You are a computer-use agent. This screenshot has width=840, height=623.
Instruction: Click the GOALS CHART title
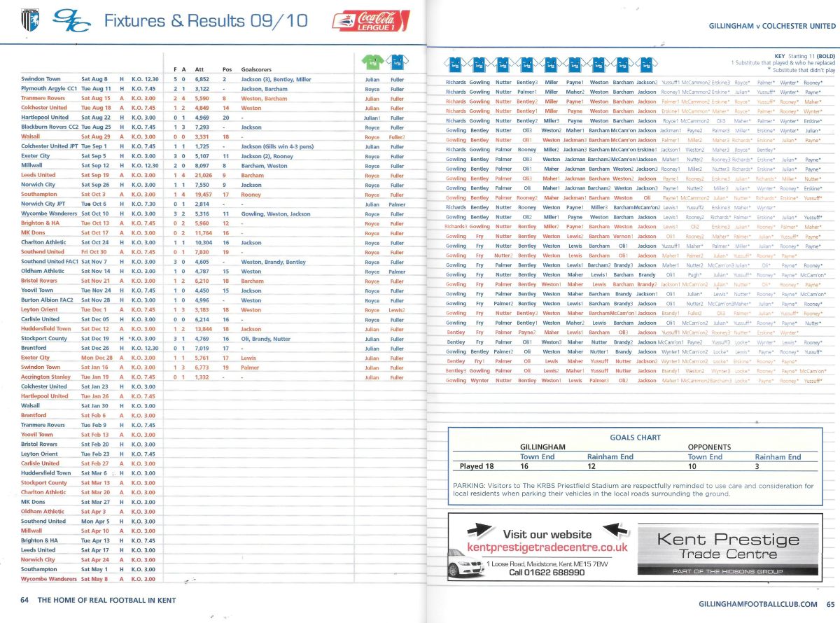coord(635,437)
